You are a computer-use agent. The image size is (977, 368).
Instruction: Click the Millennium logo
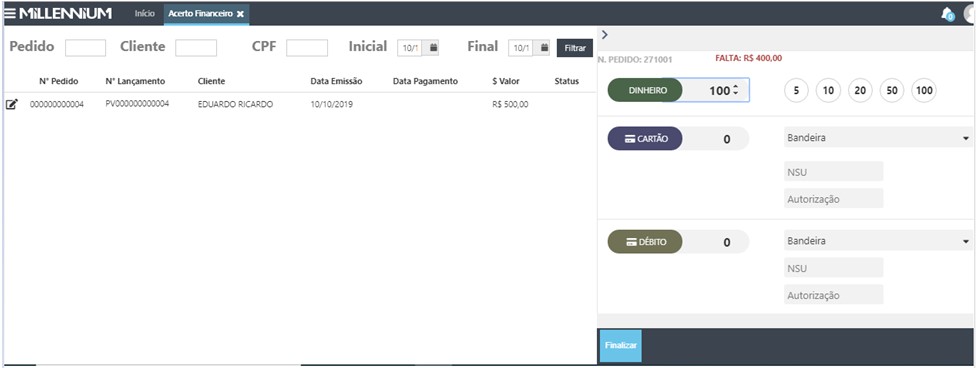[x=65, y=13]
